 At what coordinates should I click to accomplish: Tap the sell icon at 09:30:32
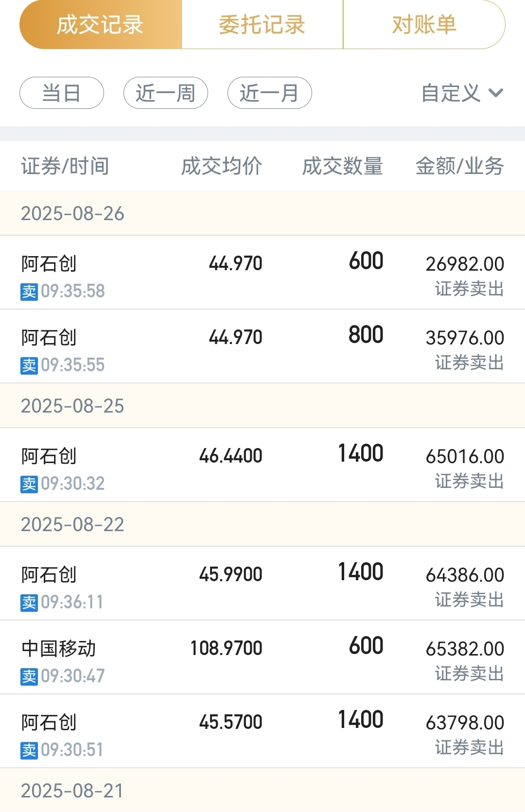pos(29,484)
